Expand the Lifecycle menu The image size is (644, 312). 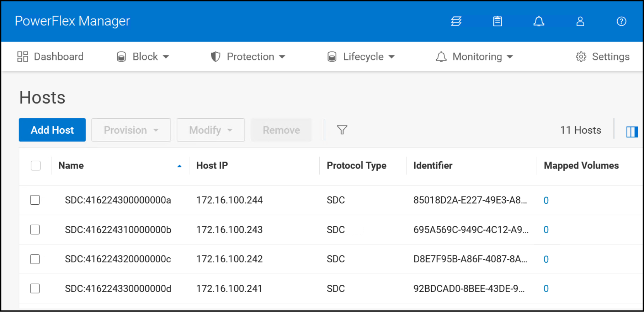pyautogui.click(x=361, y=57)
